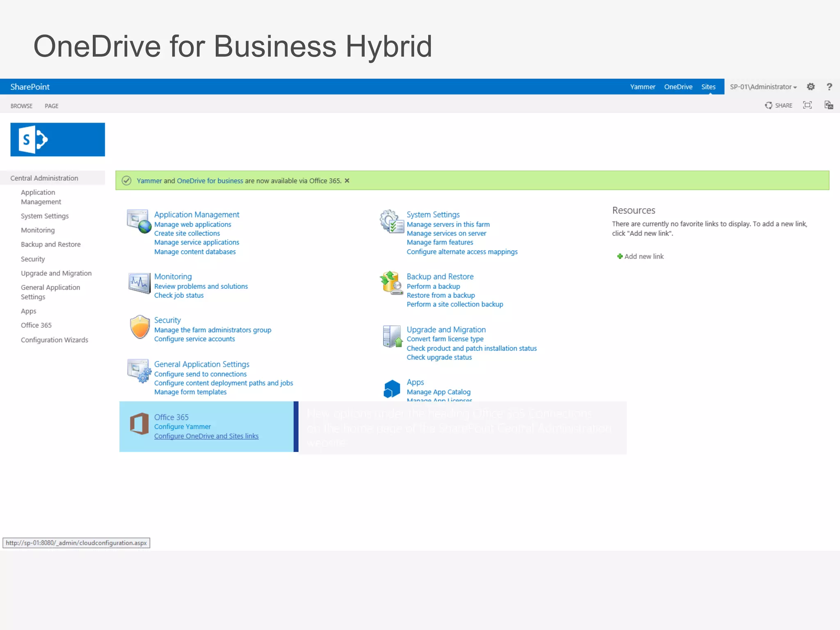Open Configure send to connections link
This screenshot has width=840, height=630.
pyautogui.click(x=200, y=374)
